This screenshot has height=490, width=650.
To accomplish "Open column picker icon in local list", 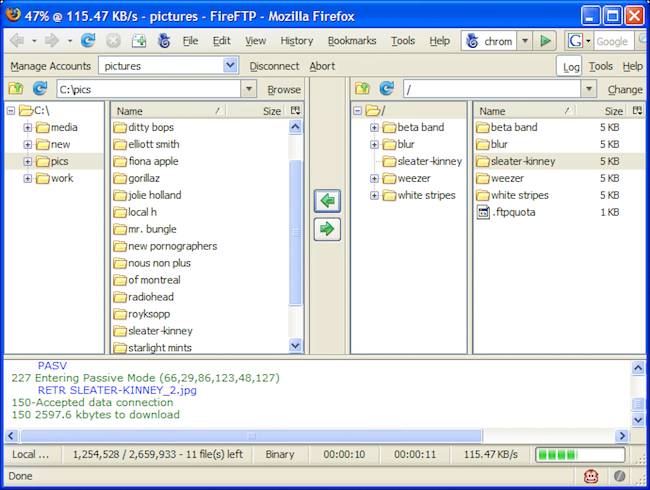I will tap(295, 111).
